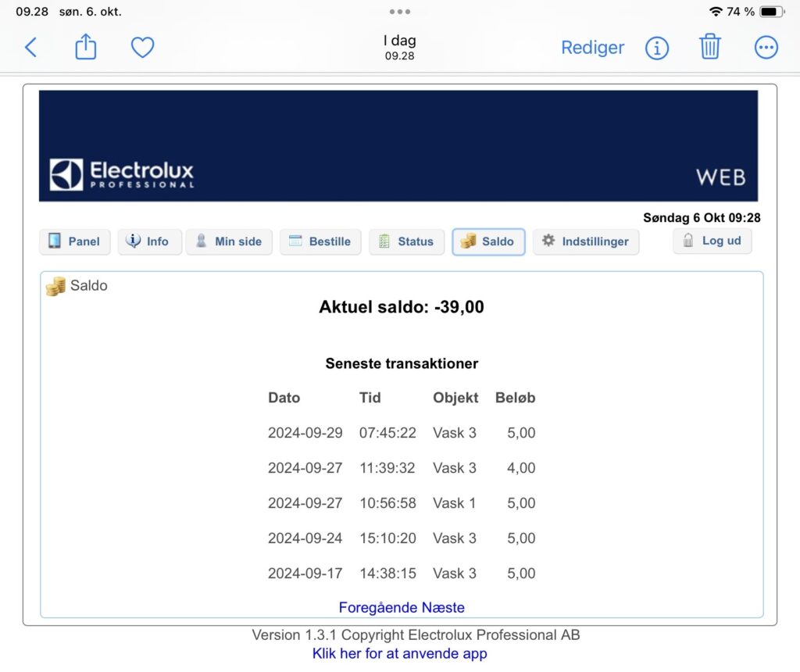Tap the back chevron in Photos toolbar
Screen dimensions: 800x672
[x=30, y=48]
